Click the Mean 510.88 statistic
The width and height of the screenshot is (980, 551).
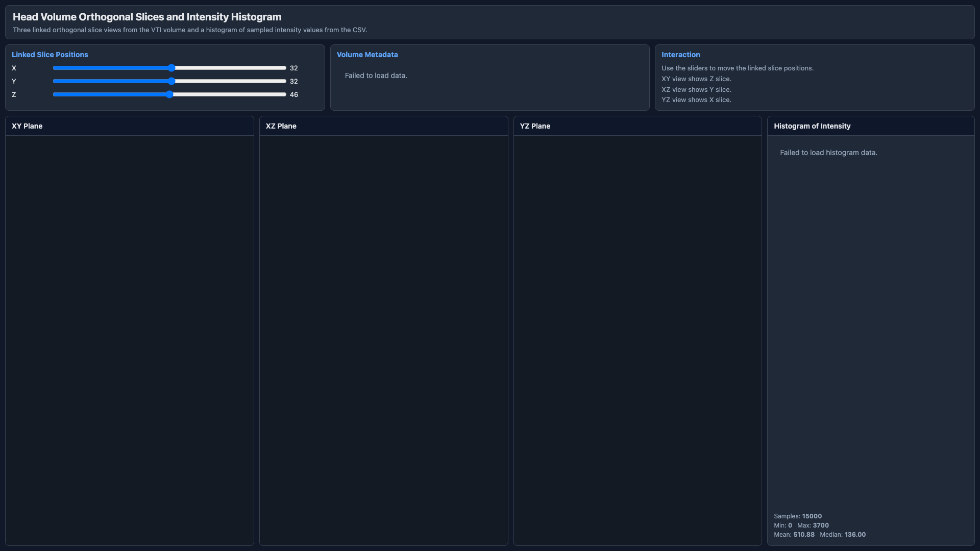click(x=794, y=535)
